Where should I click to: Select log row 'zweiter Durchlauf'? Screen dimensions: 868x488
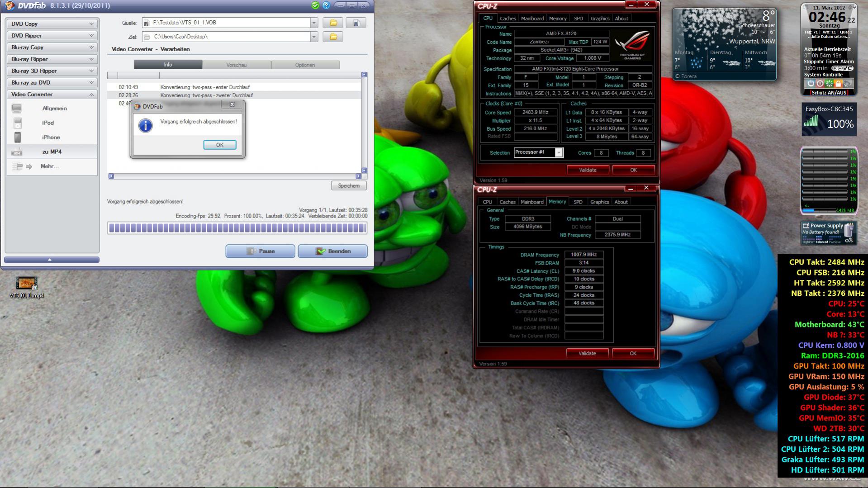coord(234,95)
